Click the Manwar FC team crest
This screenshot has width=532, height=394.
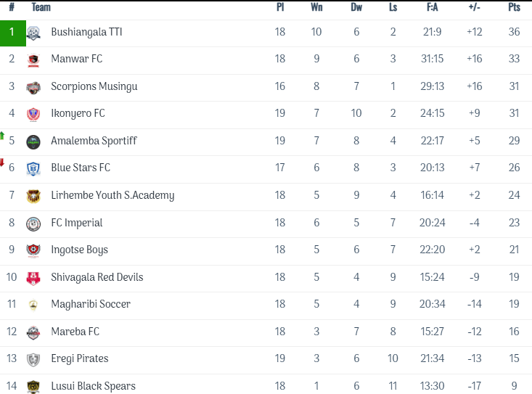pyautogui.click(x=33, y=59)
